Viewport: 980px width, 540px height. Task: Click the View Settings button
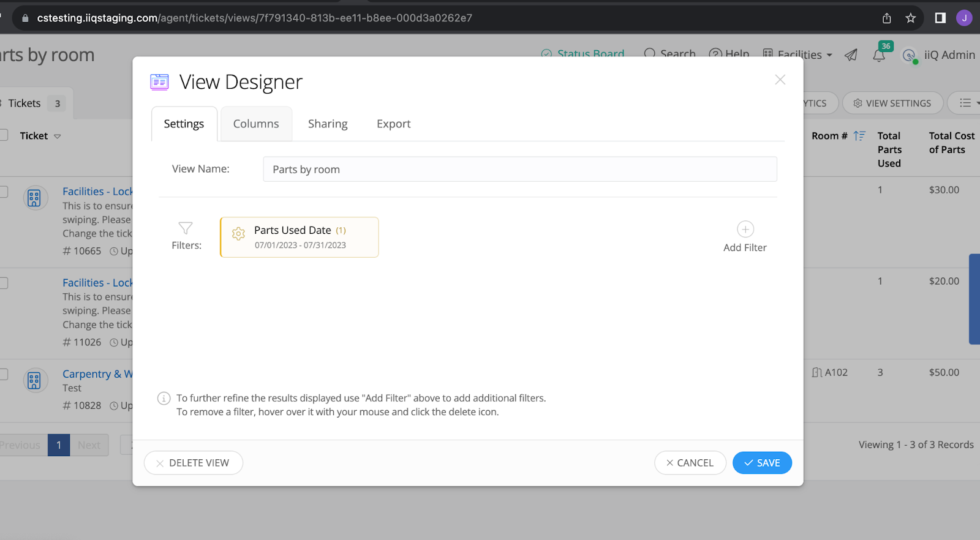(892, 103)
